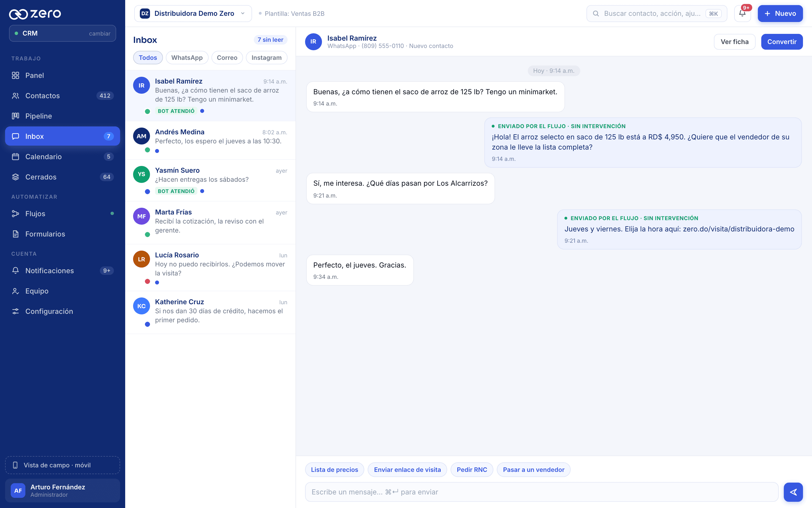Screen dimensions: 812x508
Task: Click the IR avatar in conversation header
Action: pyautogui.click(x=314, y=42)
